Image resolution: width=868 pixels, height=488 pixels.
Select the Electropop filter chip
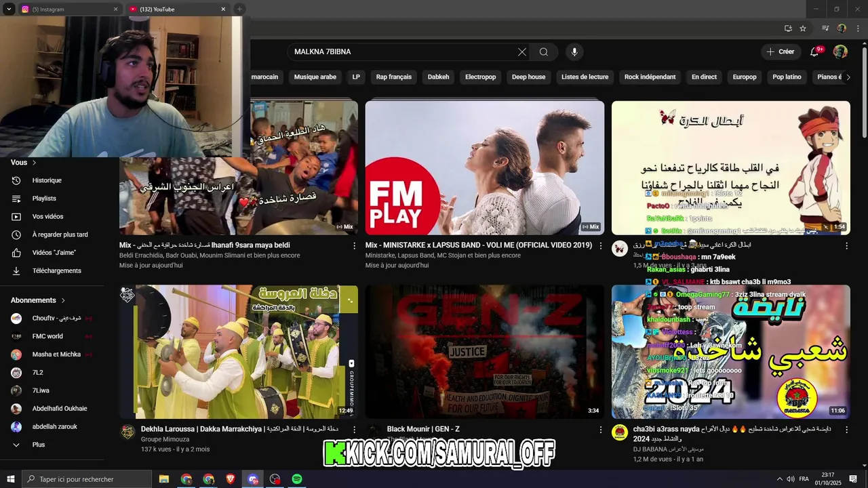click(481, 77)
